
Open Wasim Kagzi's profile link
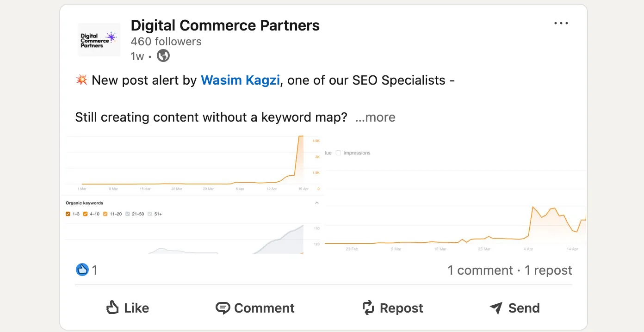click(x=240, y=80)
